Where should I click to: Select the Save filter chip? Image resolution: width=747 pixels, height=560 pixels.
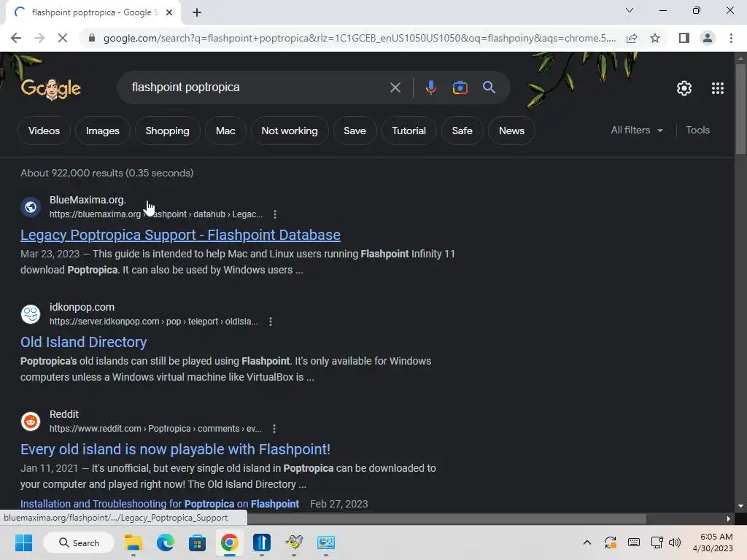click(355, 131)
